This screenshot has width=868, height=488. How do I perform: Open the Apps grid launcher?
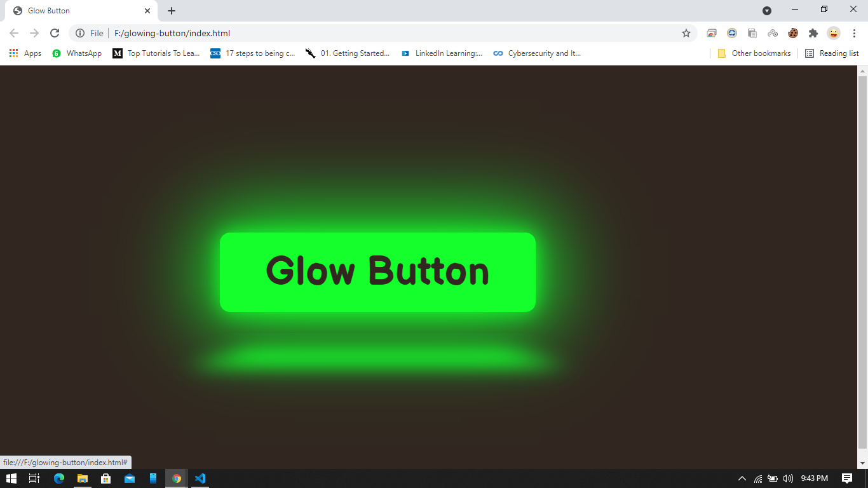tap(13, 53)
